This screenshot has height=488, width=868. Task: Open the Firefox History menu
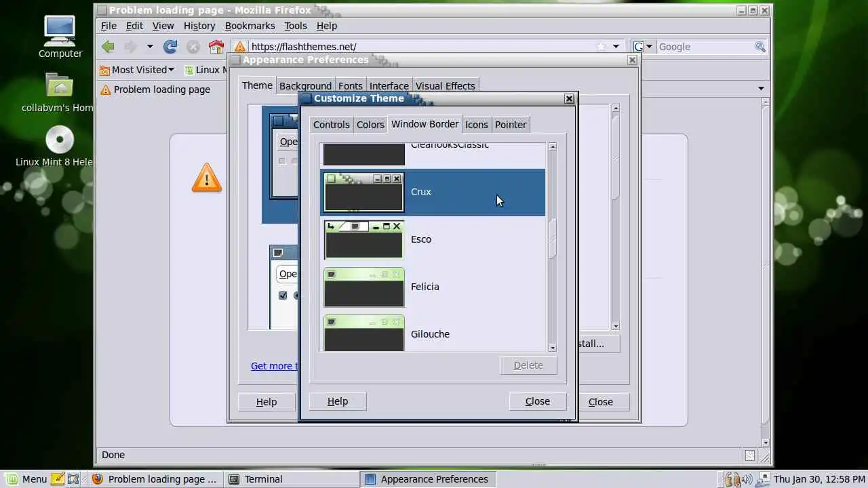(x=199, y=26)
